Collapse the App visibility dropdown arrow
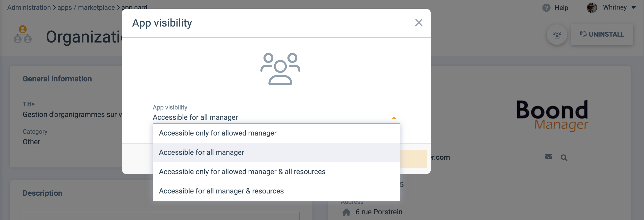 point(394,117)
